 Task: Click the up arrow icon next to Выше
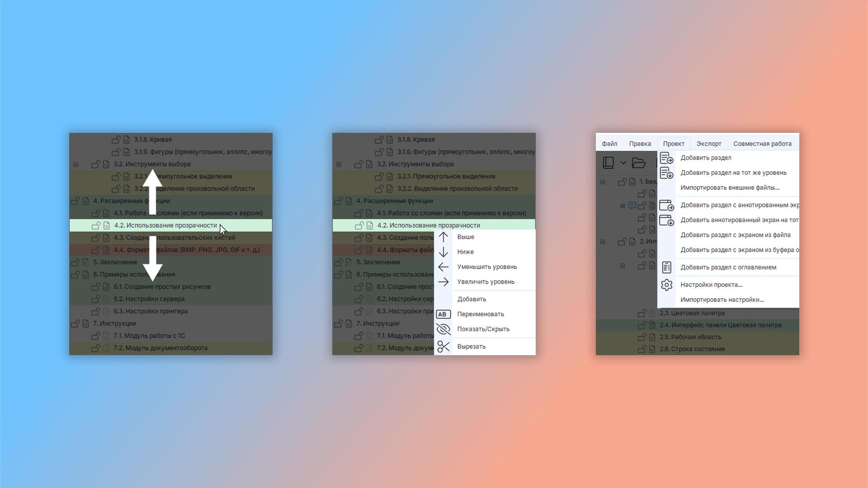(x=443, y=237)
